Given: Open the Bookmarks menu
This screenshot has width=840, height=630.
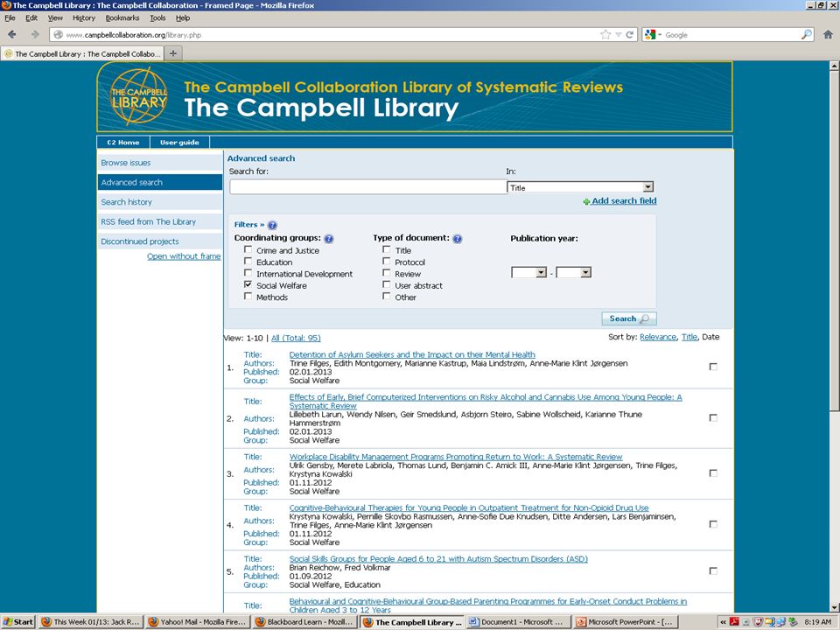Looking at the screenshot, I should (122, 17).
